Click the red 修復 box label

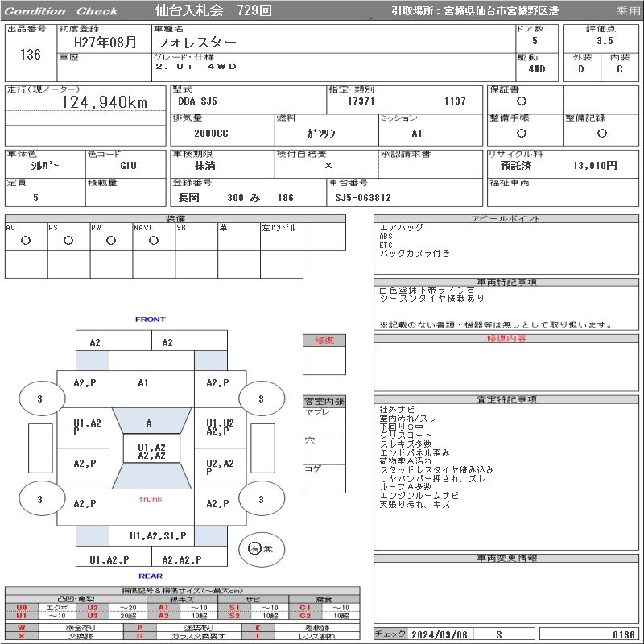[x=324, y=341]
